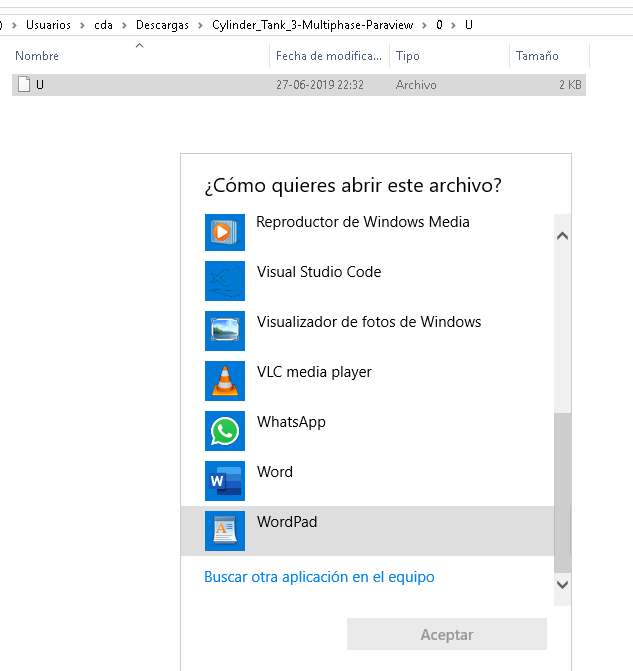Screen dimensions: 633x671
Task: Go to Descargas in the breadcrumb path
Action: tap(162, 25)
